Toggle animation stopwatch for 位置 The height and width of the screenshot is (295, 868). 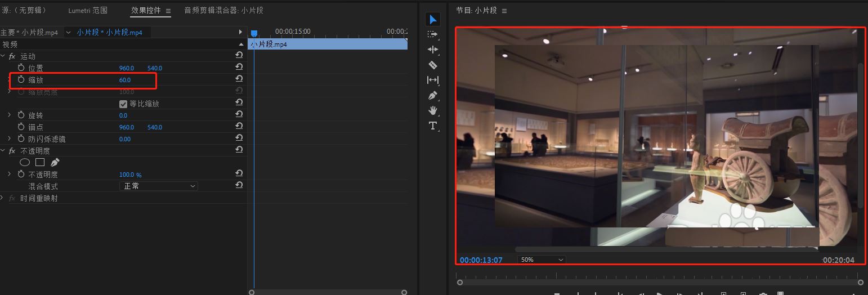(21, 68)
